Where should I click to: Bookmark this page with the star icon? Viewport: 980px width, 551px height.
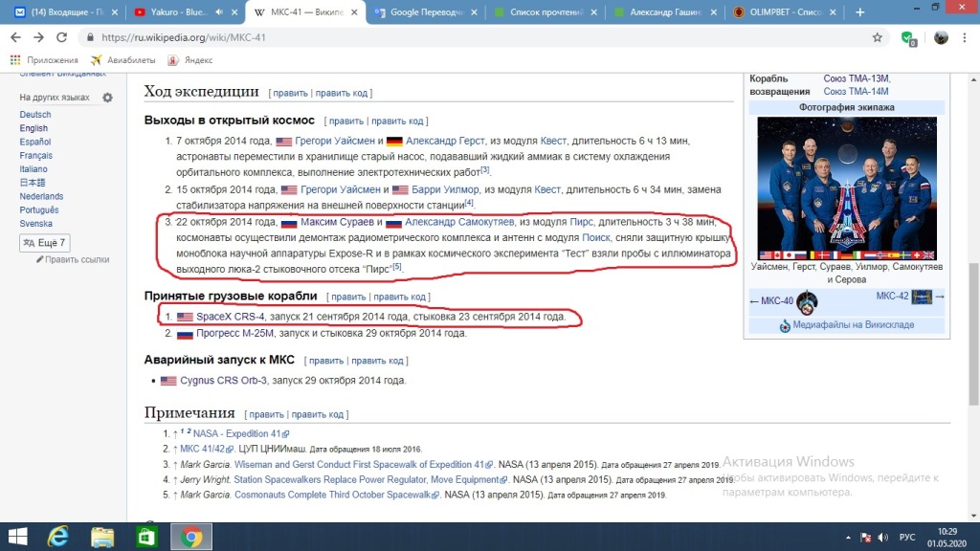tap(878, 37)
